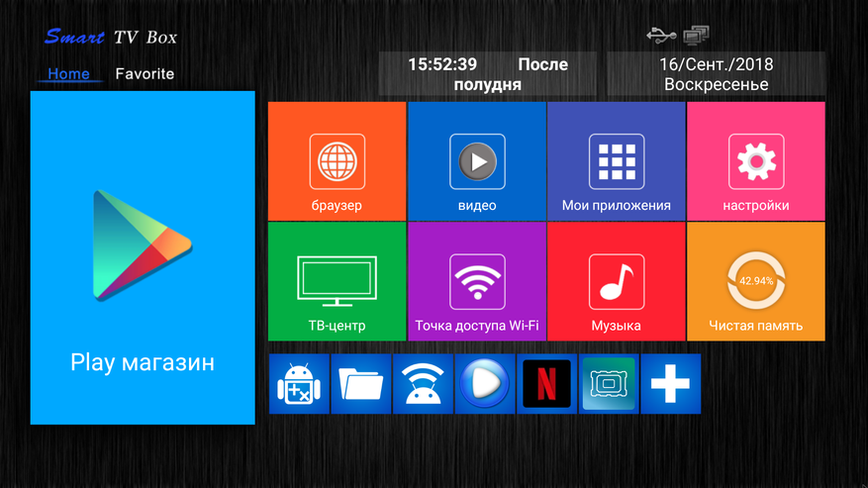
Task: Click the network computers status icon
Action: point(696,36)
